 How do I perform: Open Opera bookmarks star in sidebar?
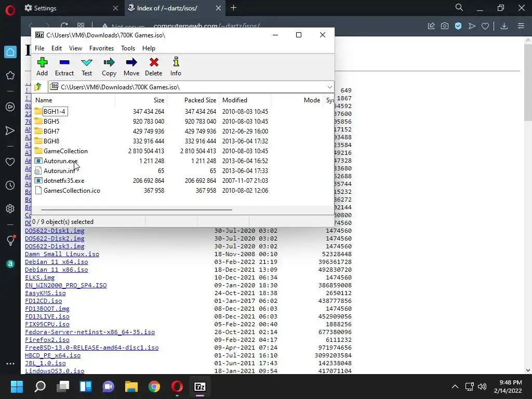pos(10,75)
